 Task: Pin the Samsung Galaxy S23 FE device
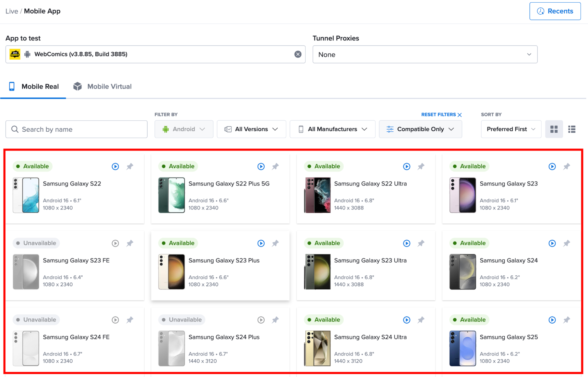pyautogui.click(x=130, y=243)
